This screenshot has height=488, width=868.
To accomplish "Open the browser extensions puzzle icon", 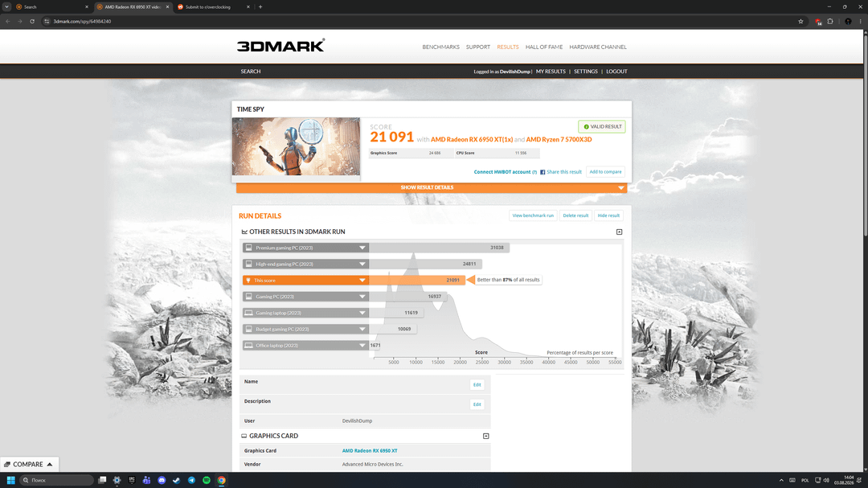I will pos(830,22).
